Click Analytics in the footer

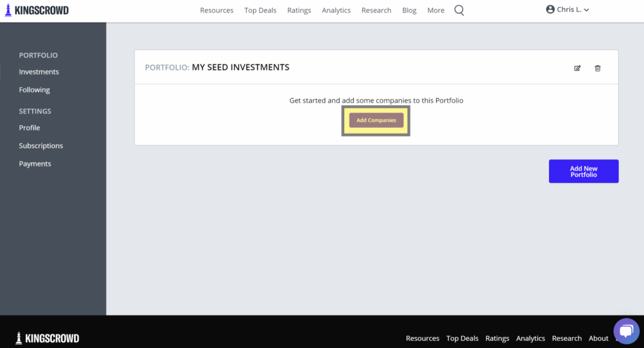[x=530, y=338]
